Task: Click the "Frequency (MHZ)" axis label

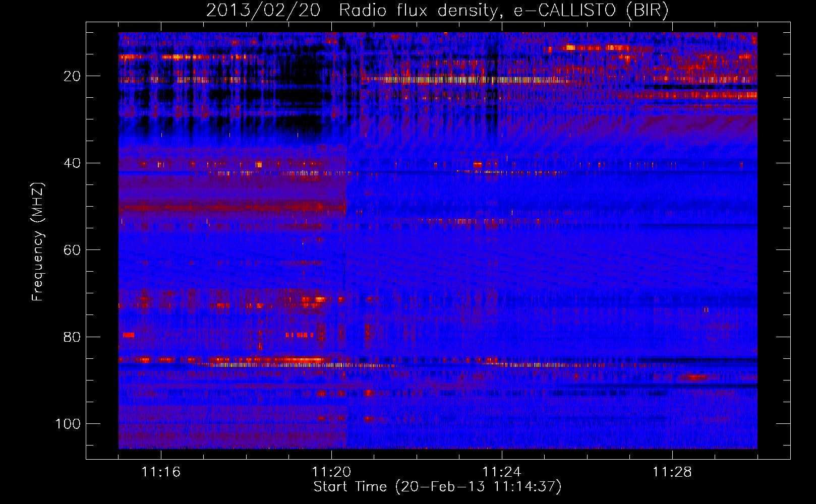Action: click(x=38, y=241)
